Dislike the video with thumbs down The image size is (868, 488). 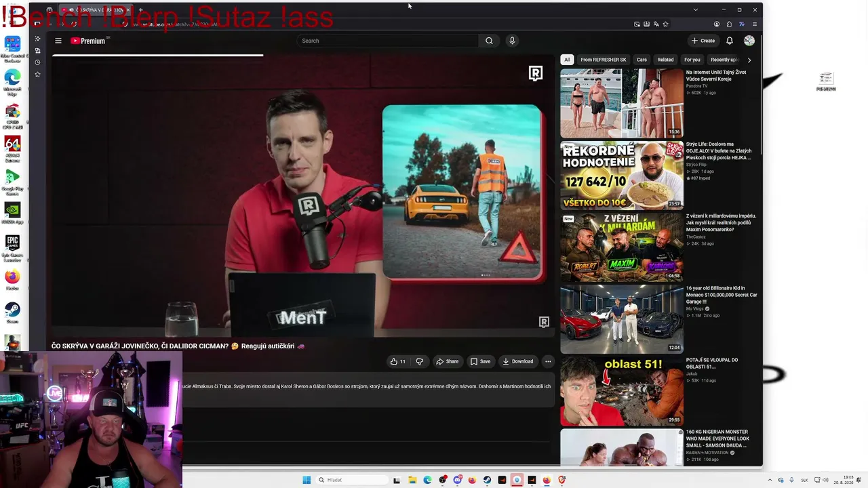pos(419,361)
